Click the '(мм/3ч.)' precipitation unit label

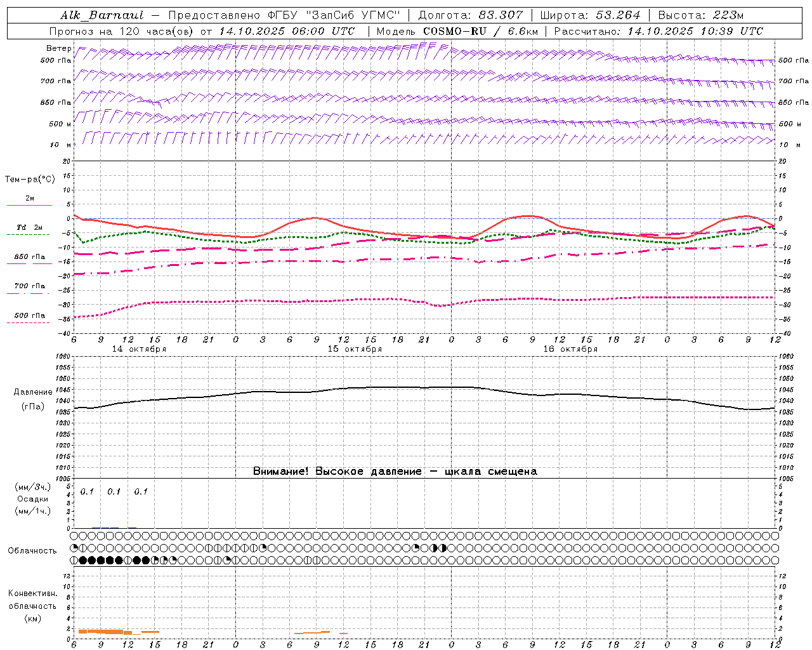33,487
